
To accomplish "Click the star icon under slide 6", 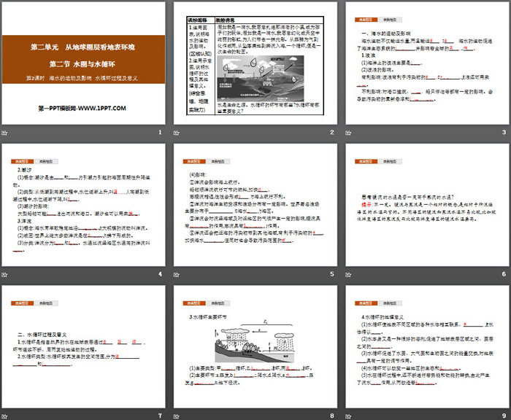I will click(x=348, y=275).
